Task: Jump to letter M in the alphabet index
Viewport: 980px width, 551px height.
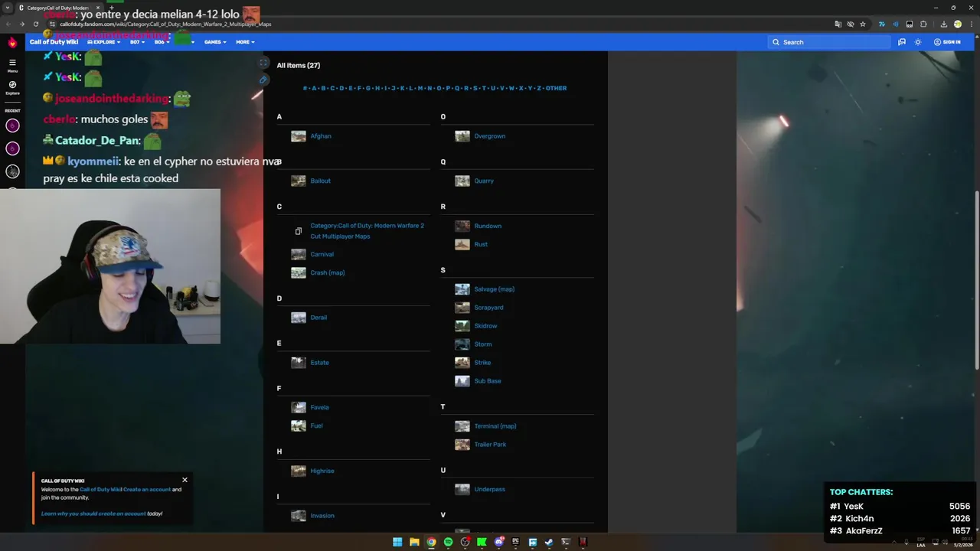Action: tap(420, 88)
